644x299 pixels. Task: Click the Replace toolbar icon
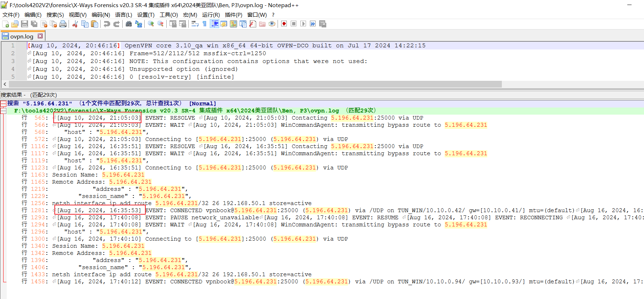(139, 24)
